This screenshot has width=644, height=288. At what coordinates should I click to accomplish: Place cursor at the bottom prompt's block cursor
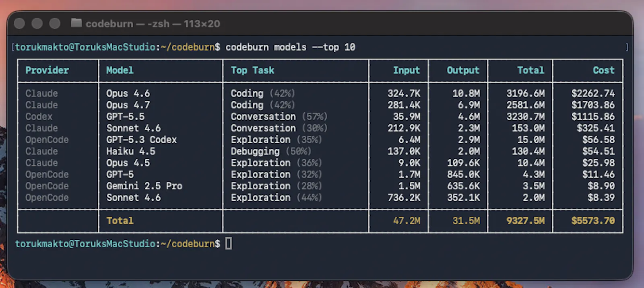[x=229, y=243]
